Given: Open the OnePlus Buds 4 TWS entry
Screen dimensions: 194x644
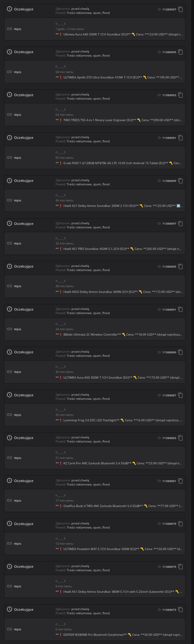Looking at the screenshot, I should click(118, 506).
